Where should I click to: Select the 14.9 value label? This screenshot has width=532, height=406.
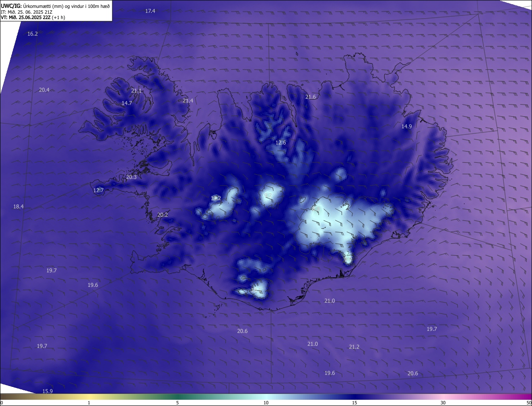coord(406,126)
